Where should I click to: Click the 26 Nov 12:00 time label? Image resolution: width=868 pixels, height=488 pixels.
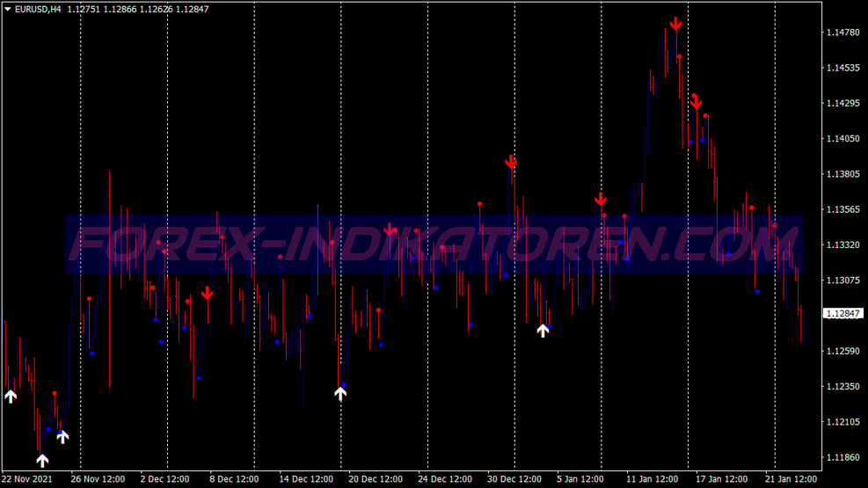(x=98, y=479)
